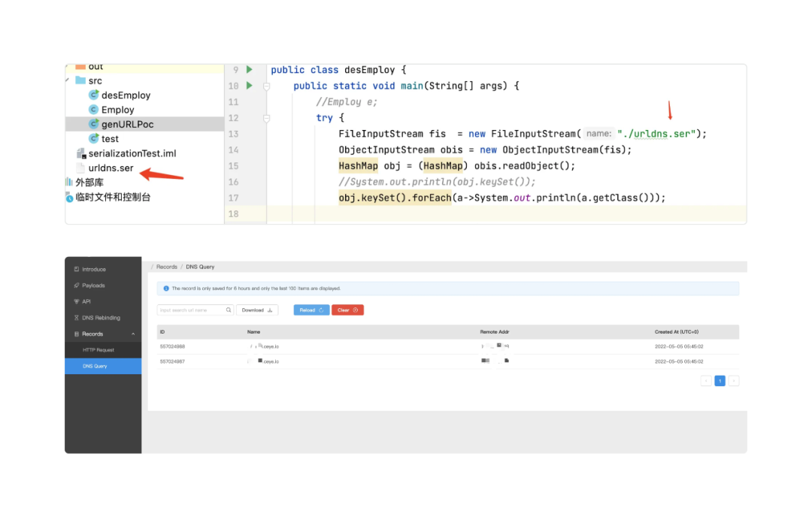The image size is (812, 529).
Task: Click the DNS Rebinding hourglass icon
Action: [77, 318]
